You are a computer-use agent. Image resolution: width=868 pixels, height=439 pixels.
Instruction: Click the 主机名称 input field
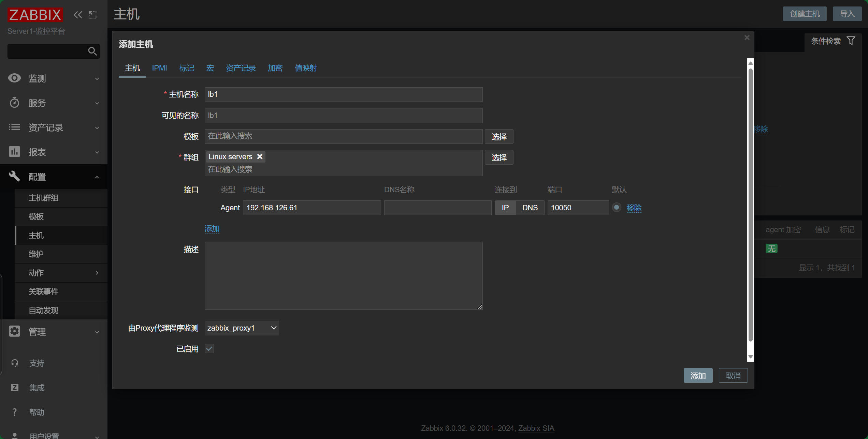[x=344, y=94]
